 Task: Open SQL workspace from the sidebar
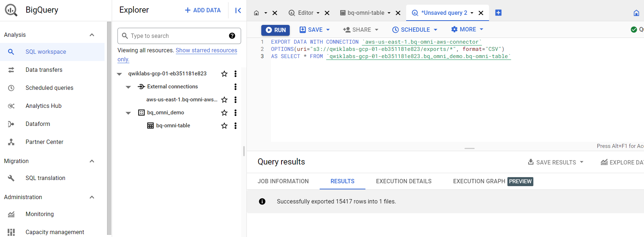(x=52, y=52)
